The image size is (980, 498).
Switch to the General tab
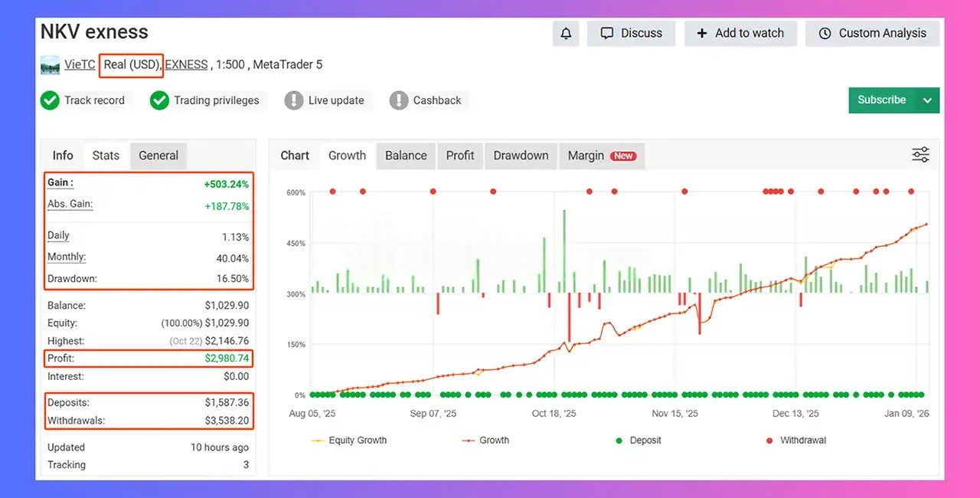coord(158,156)
